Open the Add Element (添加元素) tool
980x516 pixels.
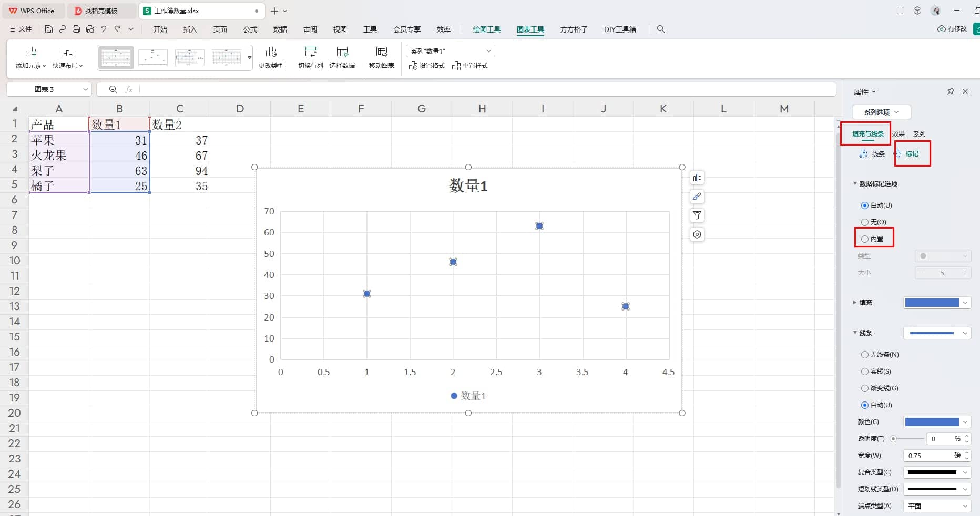30,58
